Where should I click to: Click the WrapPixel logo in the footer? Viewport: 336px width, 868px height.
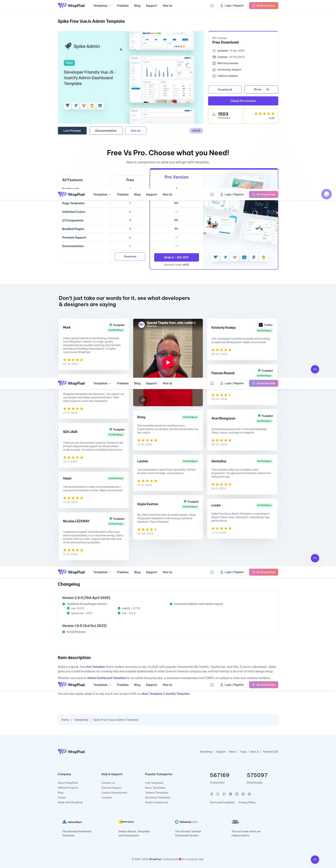pos(71,752)
